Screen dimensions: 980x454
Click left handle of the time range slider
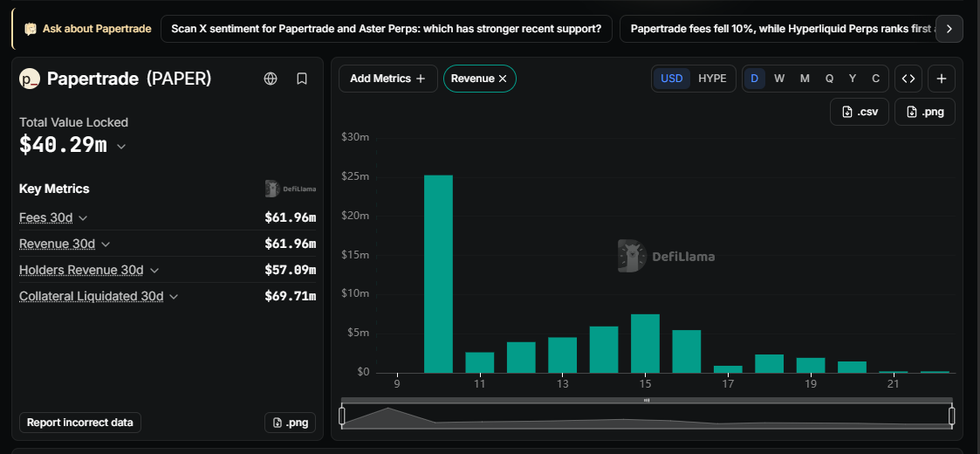[x=342, y=416]
